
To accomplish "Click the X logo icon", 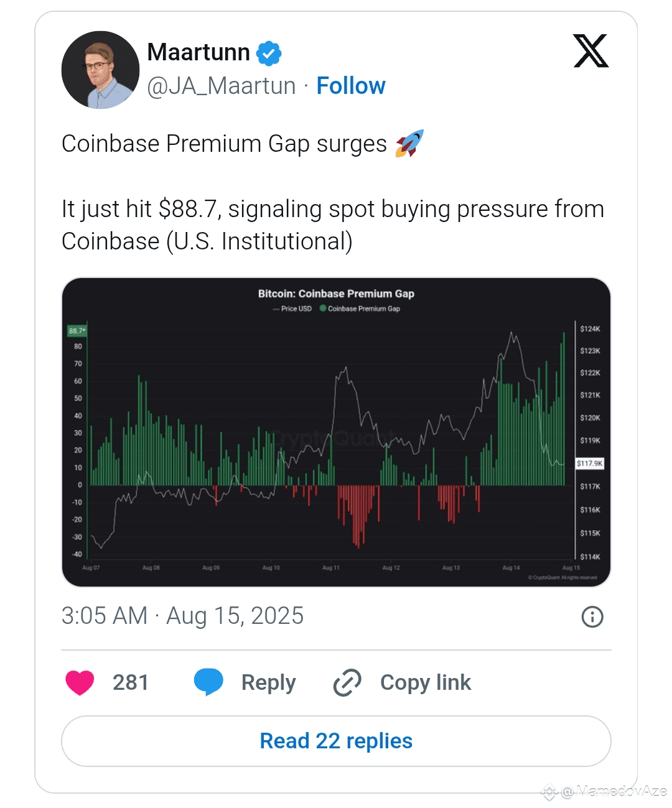I will coord(590,51).
